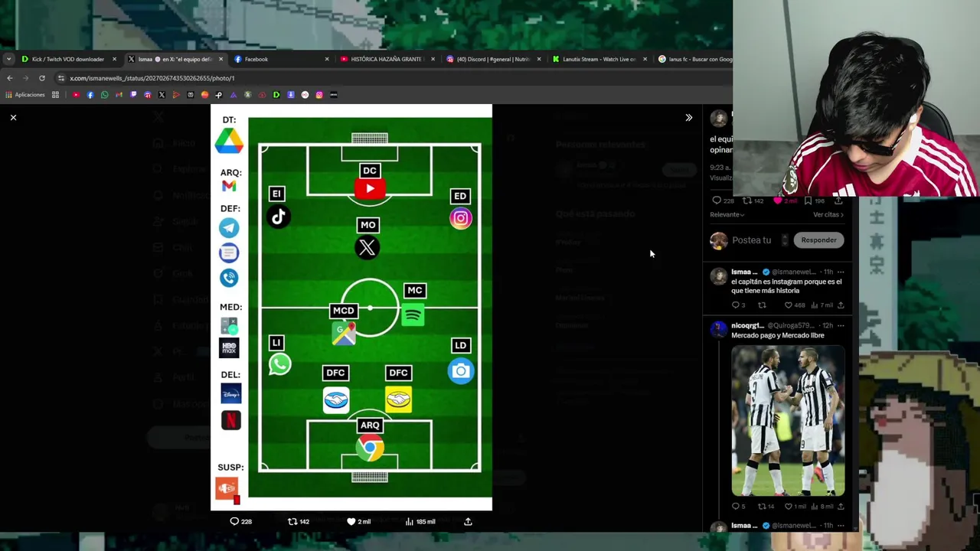Open the tab groups grid icon in bookmarks bar
Viewport: 980px width, 551px height.
[x=55, y=95]
